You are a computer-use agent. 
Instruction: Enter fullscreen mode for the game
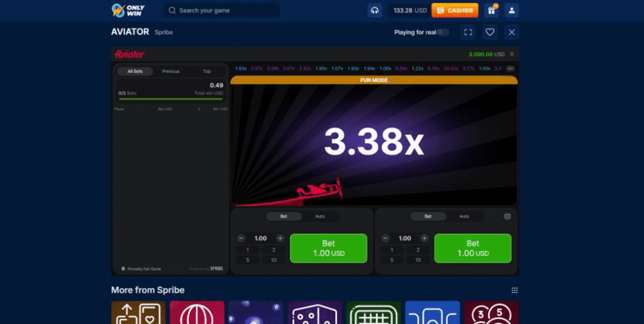[x=467, y=32]
